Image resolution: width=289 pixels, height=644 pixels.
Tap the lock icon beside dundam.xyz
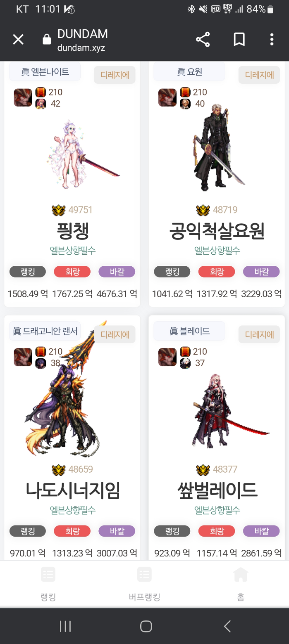tap(47, 39)
